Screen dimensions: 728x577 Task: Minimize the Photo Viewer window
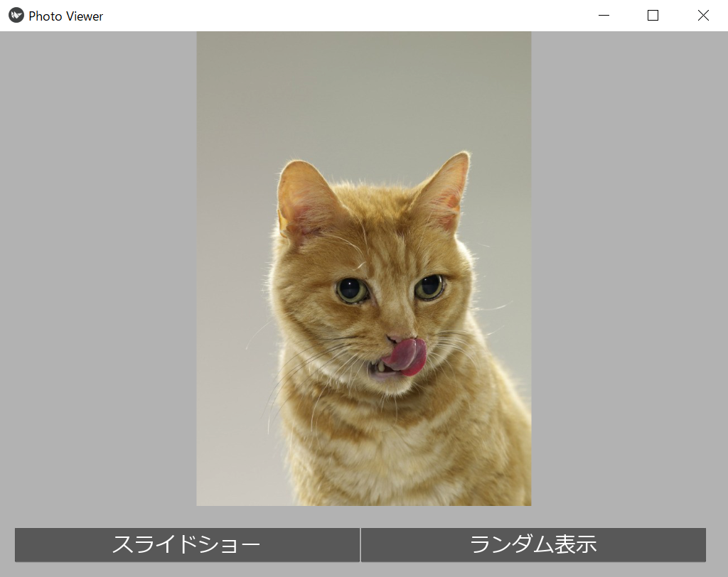coord(604,15)
